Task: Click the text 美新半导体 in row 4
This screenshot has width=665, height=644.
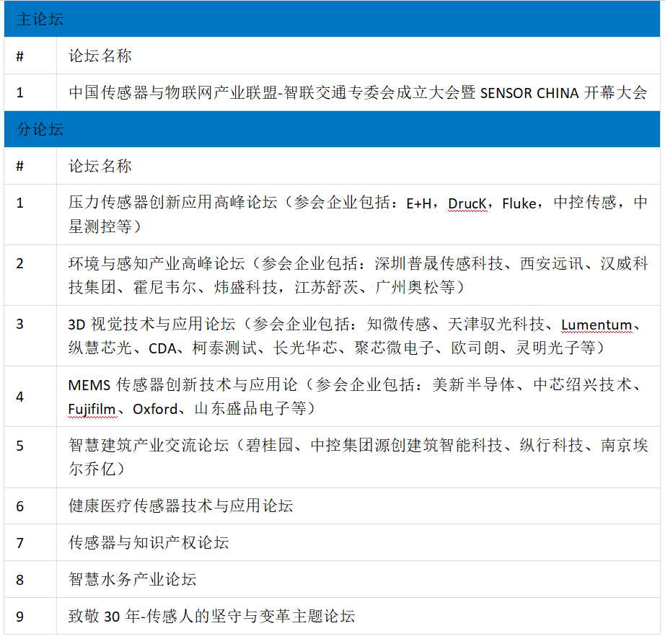Action: click(x=474, y=384)
